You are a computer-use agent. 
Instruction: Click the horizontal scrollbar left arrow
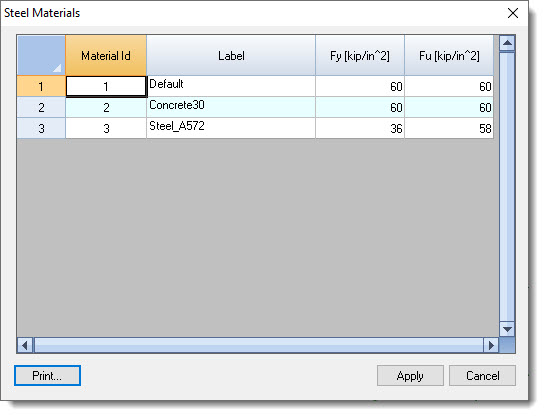click(25, 345)
